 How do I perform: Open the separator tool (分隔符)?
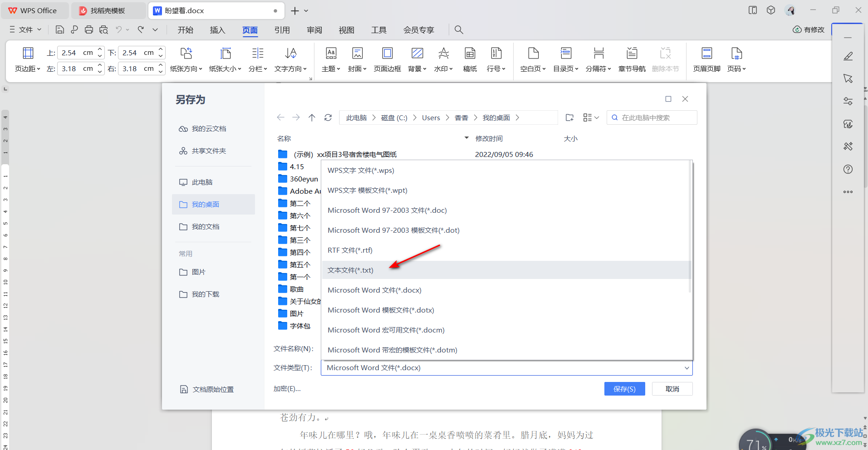(x=598, y=59)
